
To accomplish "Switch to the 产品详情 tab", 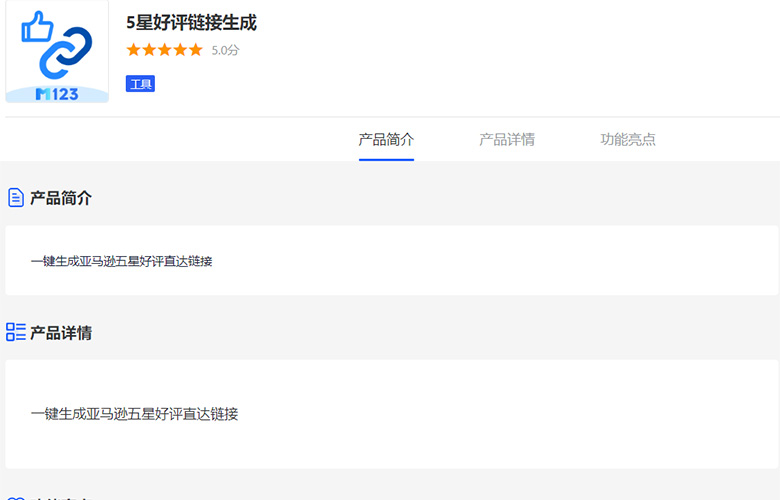I will click(507, 139).
